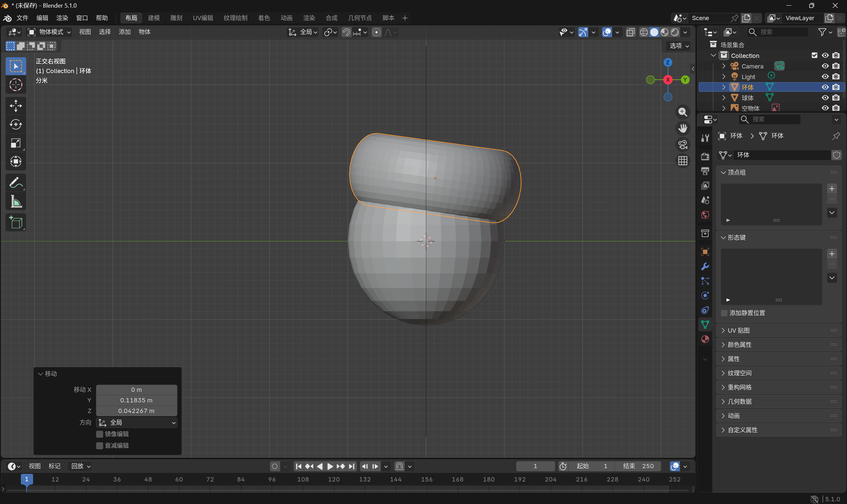Click the 选项 button in viewport
The width and height of the screenshot is (847, 504).
(679, 46)
